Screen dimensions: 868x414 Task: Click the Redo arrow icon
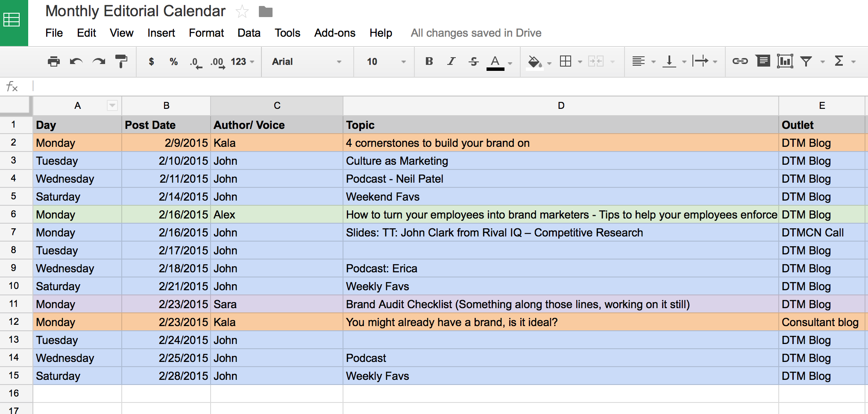(x=99, y=62)
